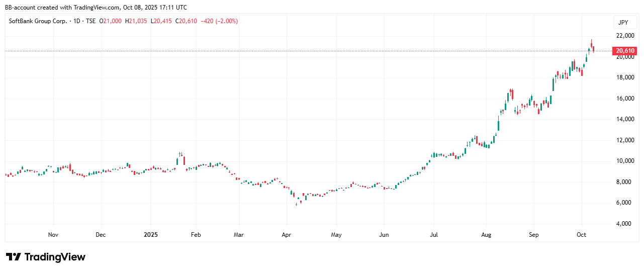Click the Nov label on time axis
Image resolution: width=644 pixels, height=272 pixels.
[53, 235]
